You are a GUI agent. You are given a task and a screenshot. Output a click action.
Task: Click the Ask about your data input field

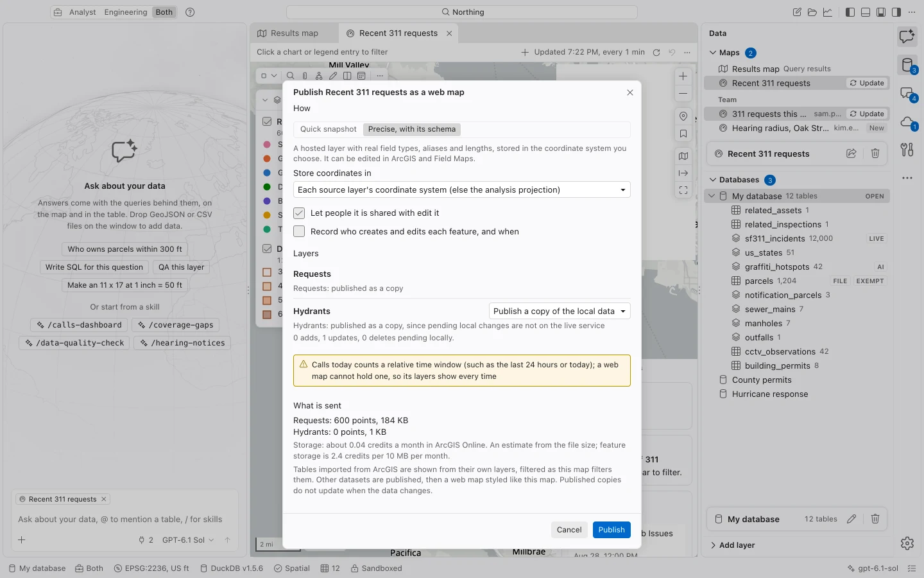click(x=125, y=520)
